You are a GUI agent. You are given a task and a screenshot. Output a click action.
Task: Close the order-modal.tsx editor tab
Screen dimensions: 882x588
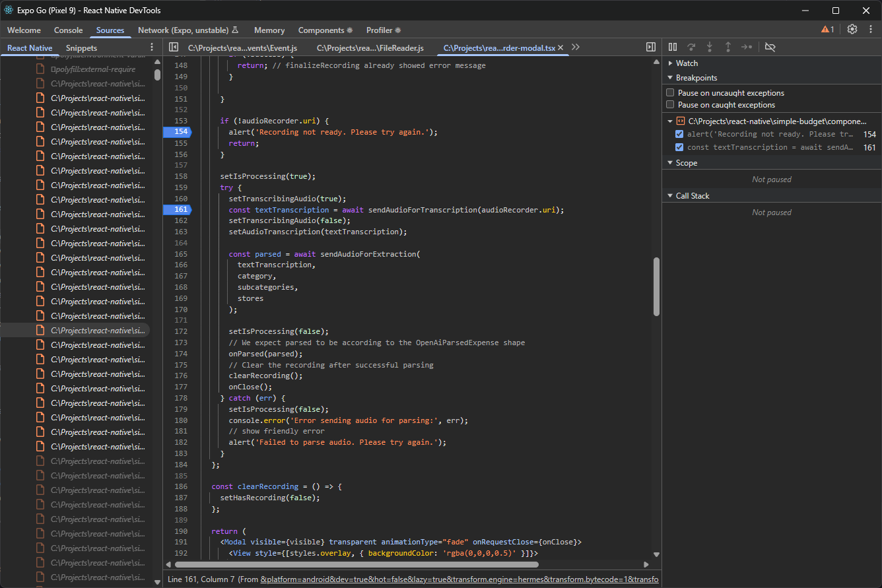(560, 48)
